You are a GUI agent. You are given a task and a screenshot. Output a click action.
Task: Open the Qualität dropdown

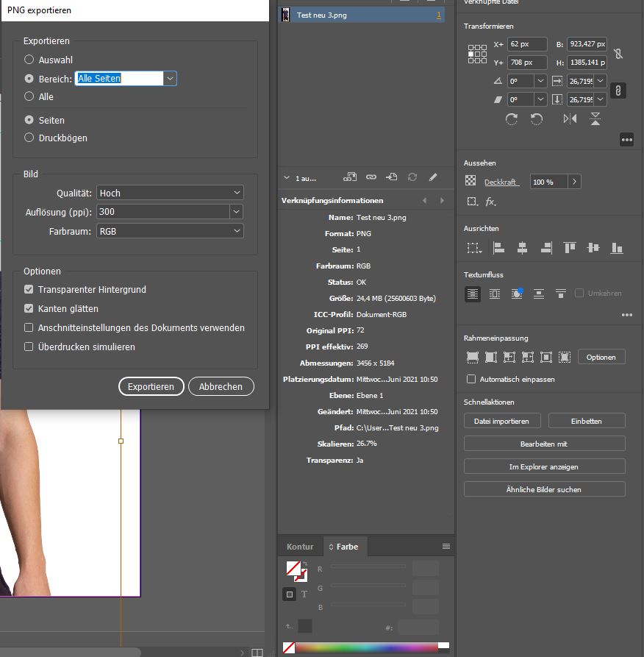237,192
